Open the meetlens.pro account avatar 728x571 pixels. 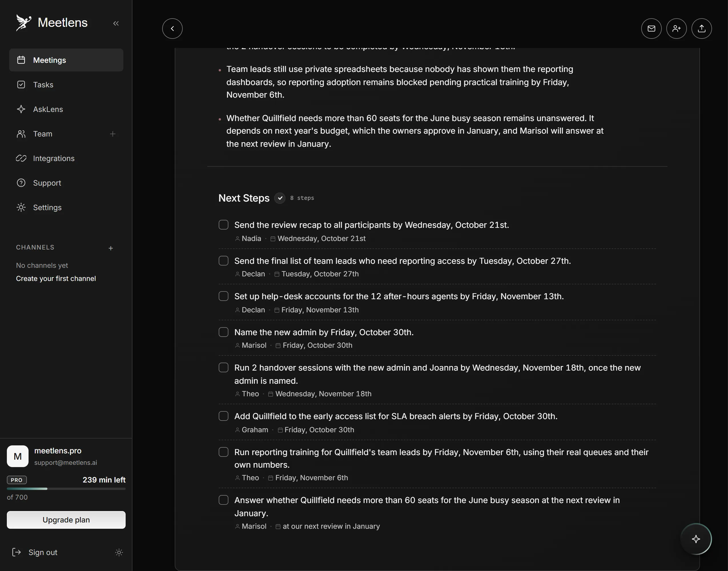click(18, 456)
